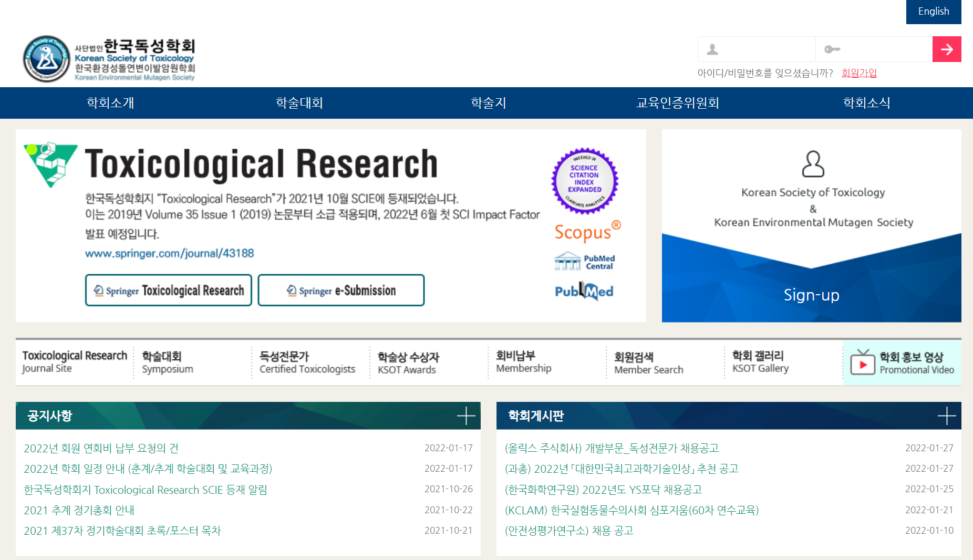Click the password input field
973x560 pixels.
pyautogui.click(x=877, y=49)
